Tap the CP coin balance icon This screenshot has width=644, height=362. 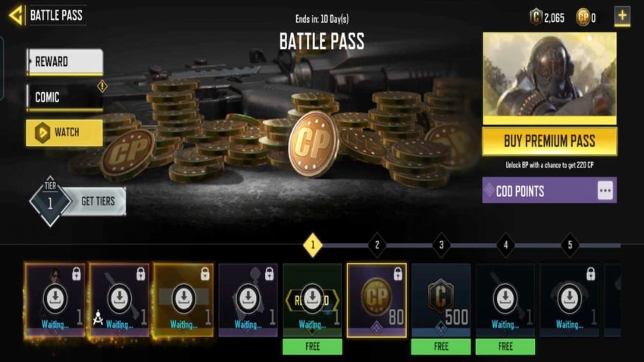(583, 17)
